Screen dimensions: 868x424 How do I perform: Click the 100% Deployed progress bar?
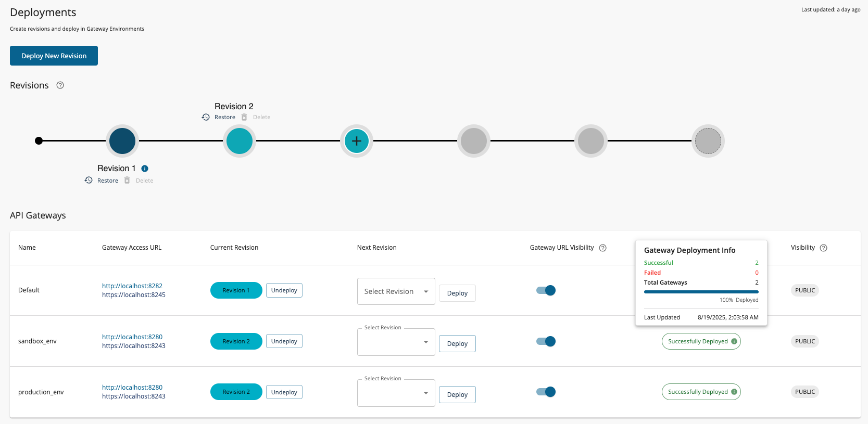click(x=701, y=292)
